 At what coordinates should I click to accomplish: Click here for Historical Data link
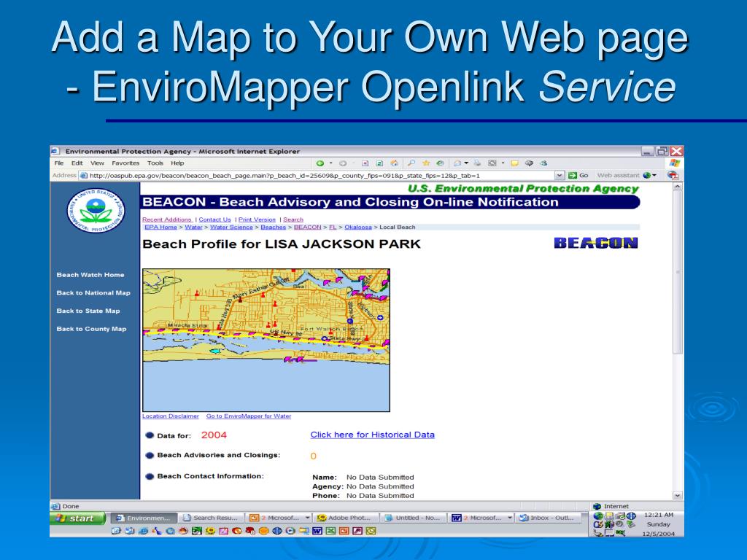pos(372,435)
